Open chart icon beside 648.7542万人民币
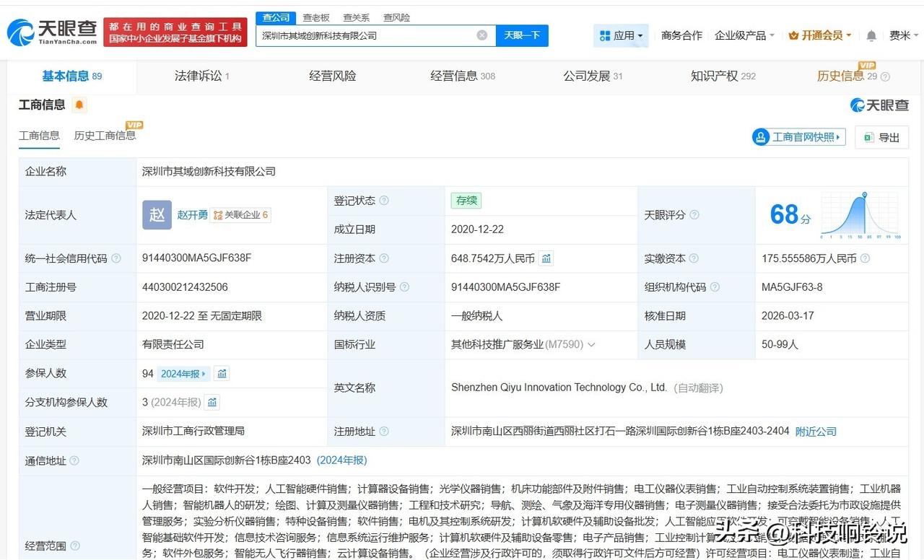 coord(546,258)
